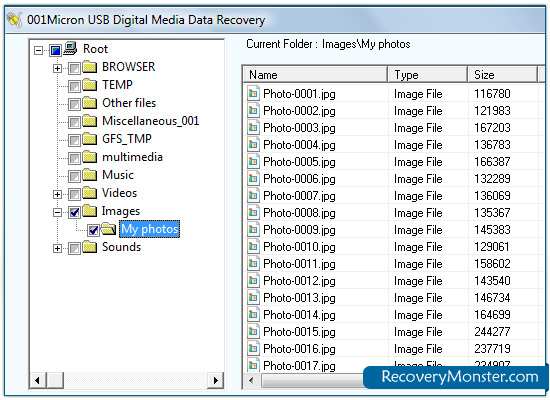Check the BROWSER folder checkbox
550x400 pixels.
(x=74, y=68)
